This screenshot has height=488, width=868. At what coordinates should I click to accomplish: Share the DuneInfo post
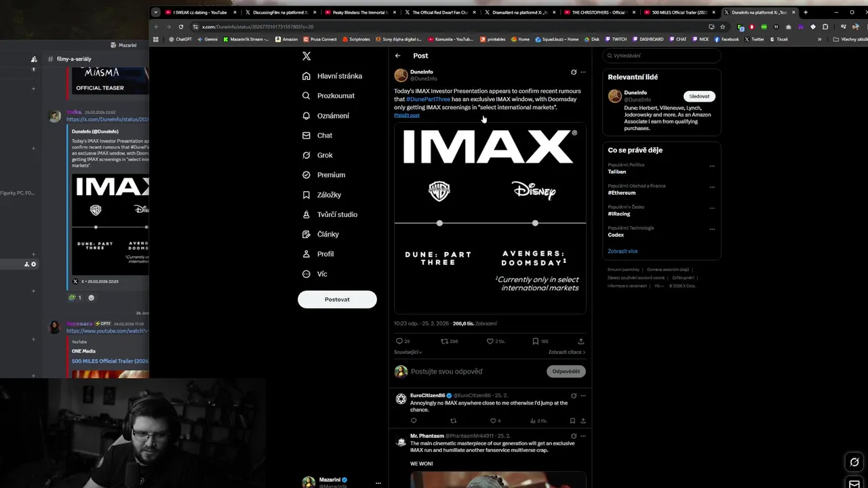coord(580,341)
